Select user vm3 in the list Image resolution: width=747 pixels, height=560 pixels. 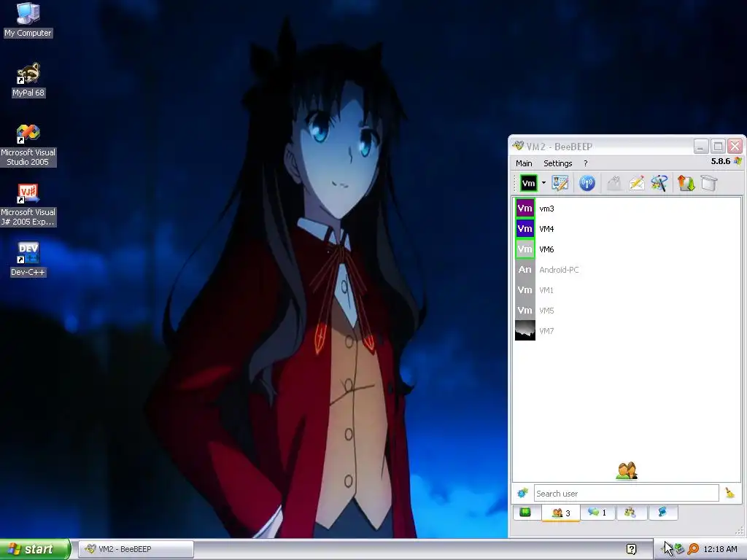coord(627,209)
